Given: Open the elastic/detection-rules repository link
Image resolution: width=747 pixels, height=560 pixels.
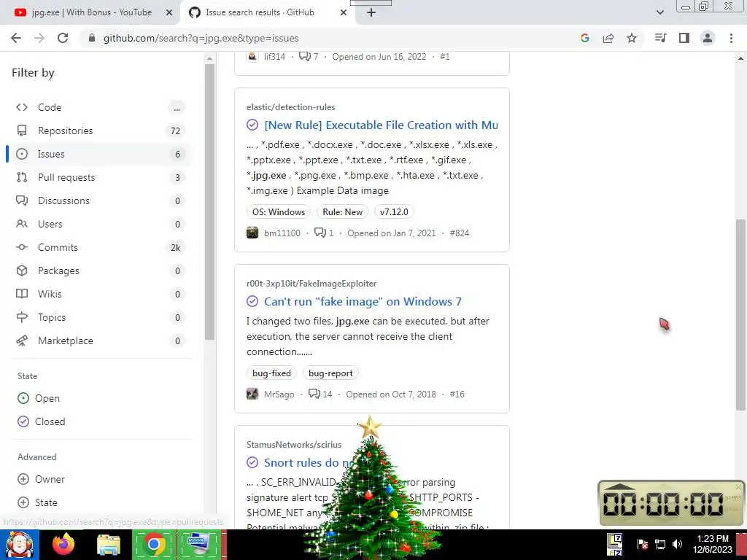Looking at the screenshot, I should [x=290, y=107].
